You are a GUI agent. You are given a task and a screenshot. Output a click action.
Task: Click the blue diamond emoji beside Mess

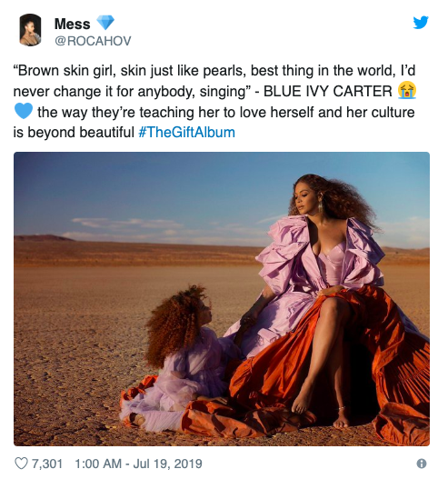pyautogui.click(x=105, y=23)
